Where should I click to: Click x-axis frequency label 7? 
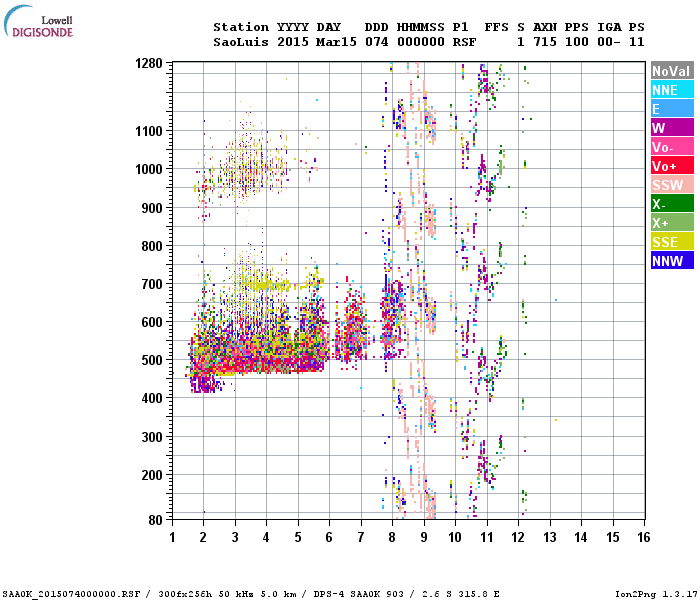(x=361, y=537)
